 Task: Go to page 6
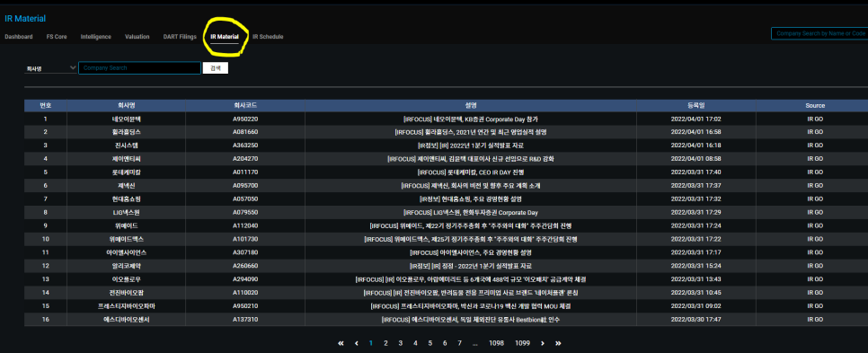pos(445,343)
